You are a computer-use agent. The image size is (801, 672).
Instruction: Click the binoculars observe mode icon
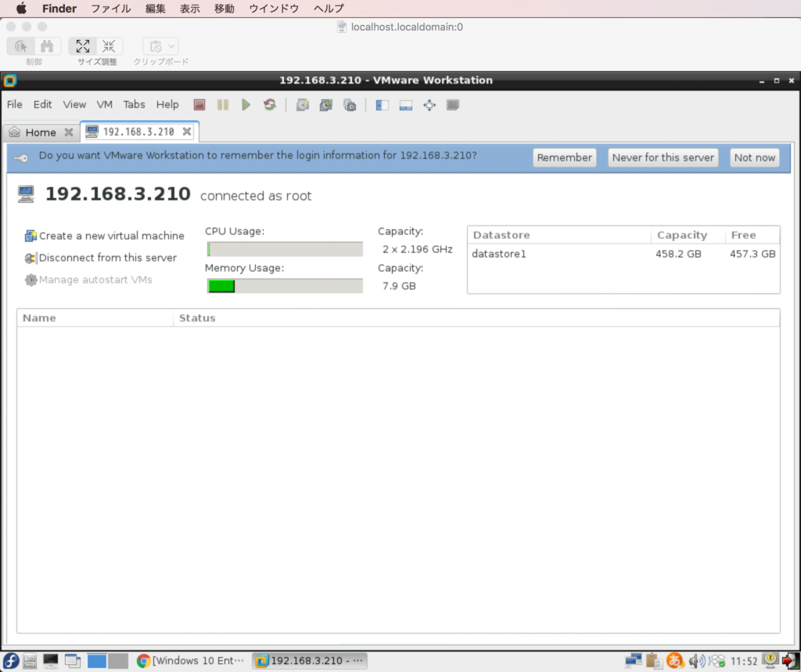coord(47,46)
